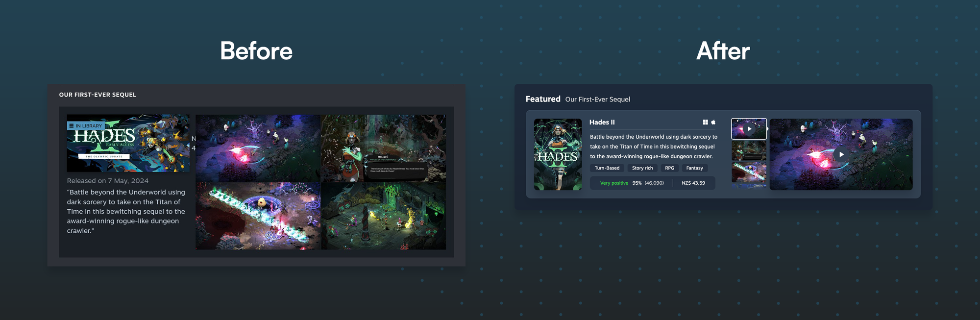This screenshot has height=320, width=980.
Task: Open the bottom-right green dungeon screenshot
Action: pos(383,216)
